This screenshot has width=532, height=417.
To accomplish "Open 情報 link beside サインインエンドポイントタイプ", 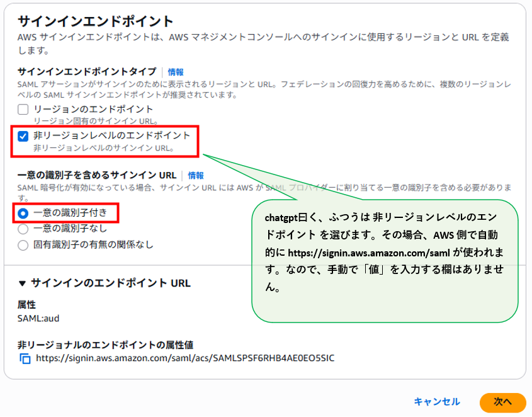I will click(x=176, y=72).
